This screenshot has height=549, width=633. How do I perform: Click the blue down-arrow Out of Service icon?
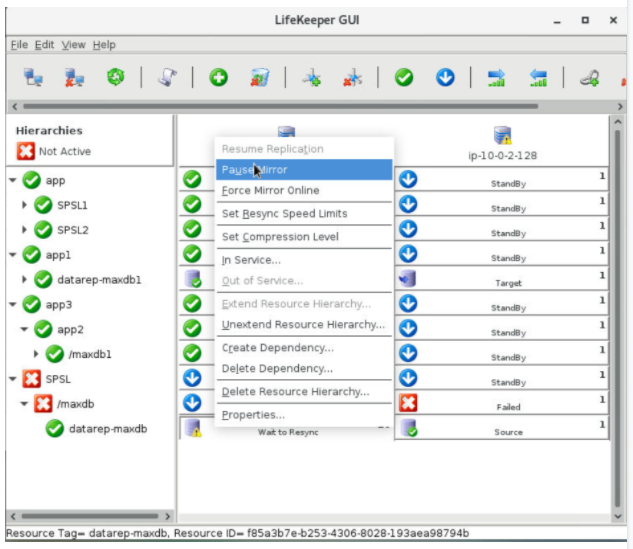pyautogui.click(x=445, y=77)
